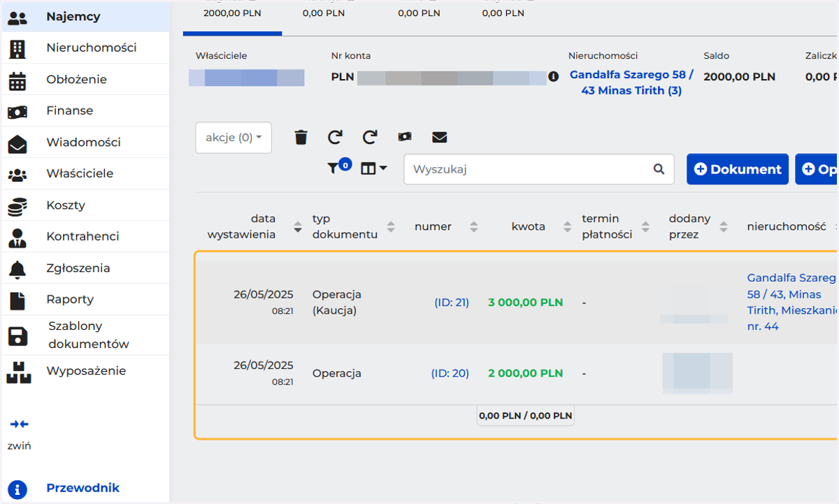Open the Raporty menu item
Viewport: 839px width, 504px height.
point(85,299)
